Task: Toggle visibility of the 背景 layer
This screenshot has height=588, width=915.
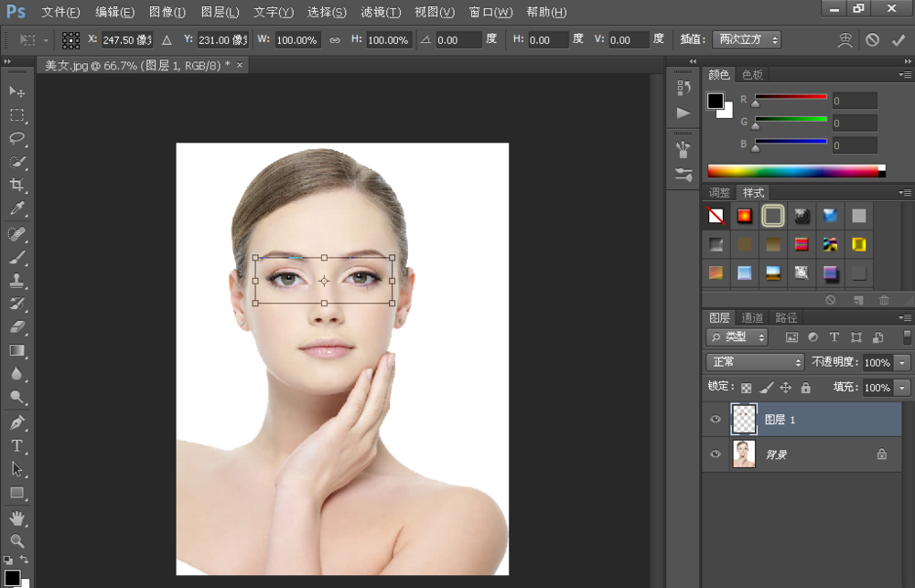Action: 716,454
